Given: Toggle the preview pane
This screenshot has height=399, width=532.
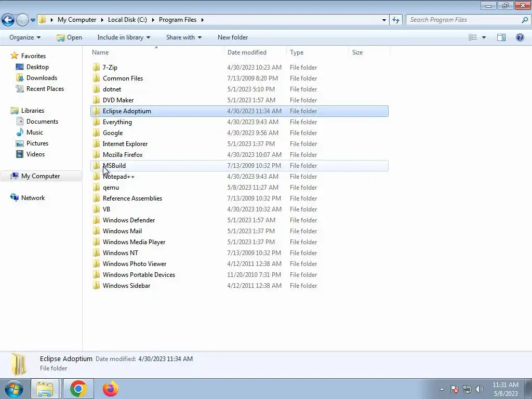Looking at the screenshot, I should 501,37.
